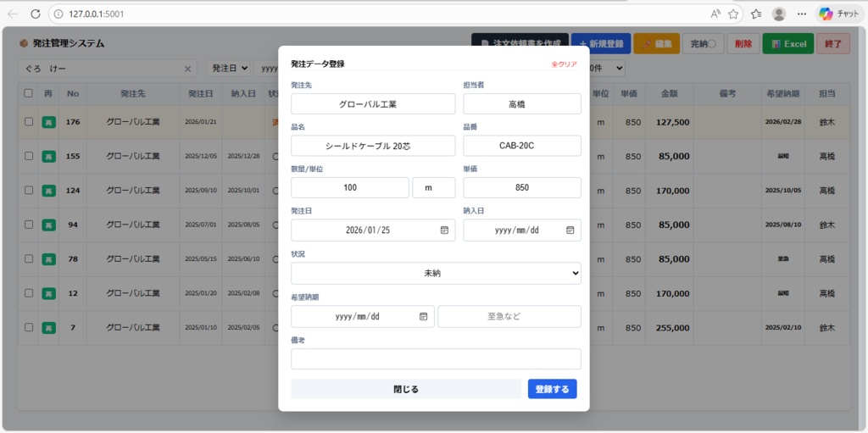The height and width of the screenshot is (433, 868).
Task: Clear the search box with X icon
Action: pyautogui.click(x=187, y=69)
